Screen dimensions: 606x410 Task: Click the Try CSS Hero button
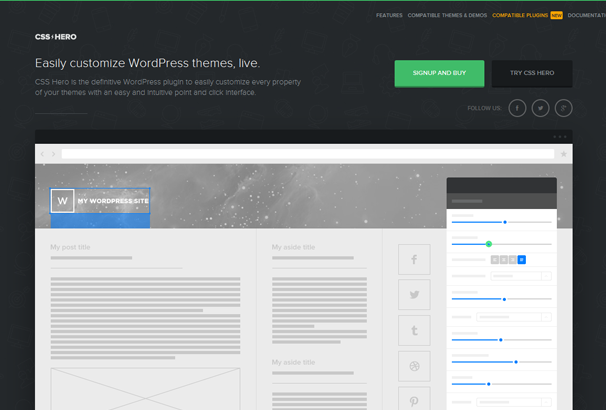532,73
